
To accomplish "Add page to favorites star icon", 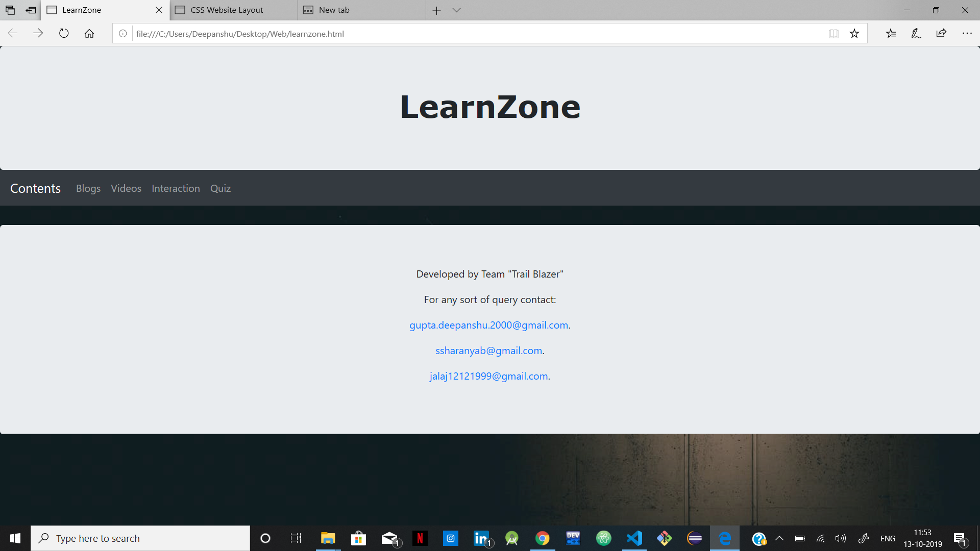I will (854, 34).
